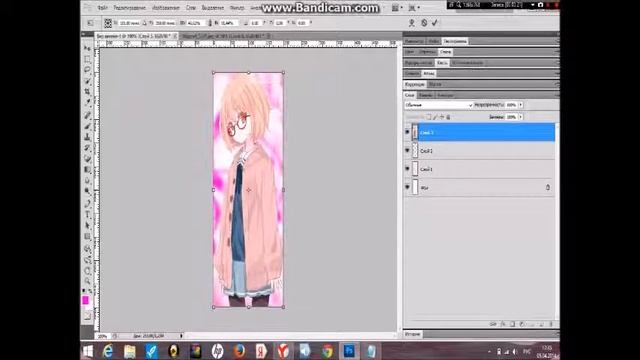The image size is (640, 360).
Task: Toggle visibility of layer Слой 1
Action: (407, 169)
